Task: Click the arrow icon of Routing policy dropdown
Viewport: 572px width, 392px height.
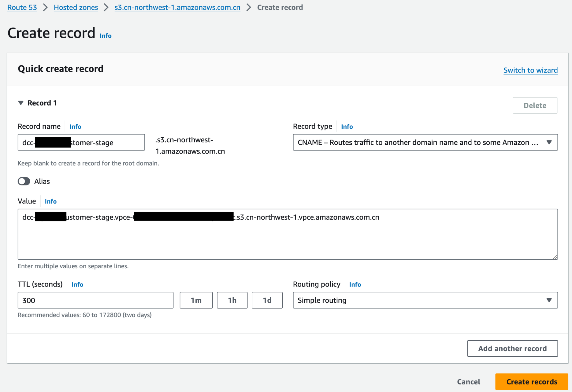Action: tap(549, 300)
